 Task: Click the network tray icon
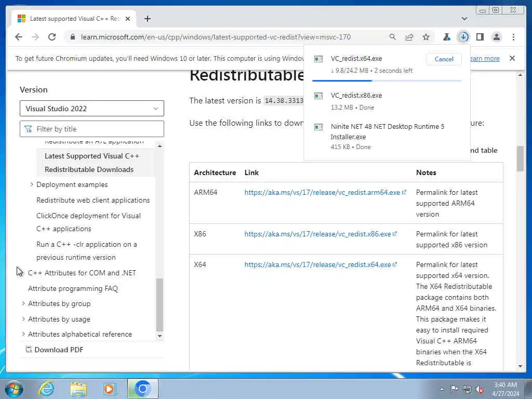pyautogui.click(x=467, y=389)
